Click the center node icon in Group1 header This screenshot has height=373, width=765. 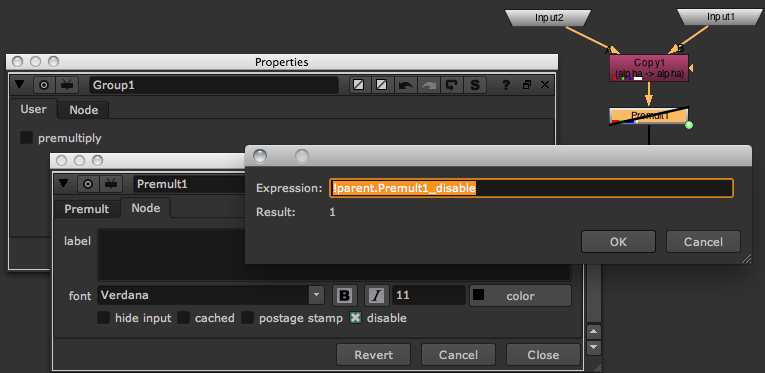coord(44,85)
